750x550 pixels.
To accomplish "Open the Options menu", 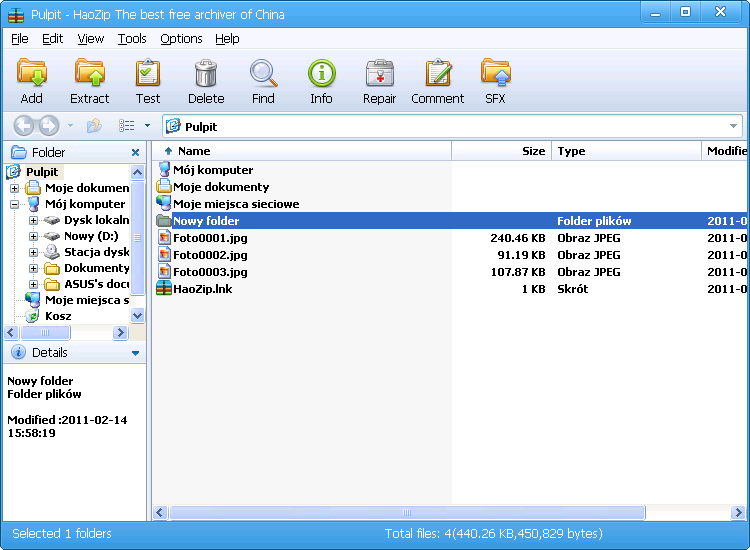I will click(x=181, y=39).
